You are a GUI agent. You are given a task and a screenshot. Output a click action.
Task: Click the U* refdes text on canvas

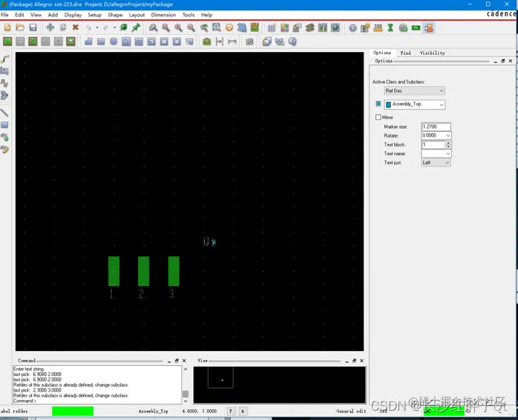pyautogui.click(x=210, y=242)
